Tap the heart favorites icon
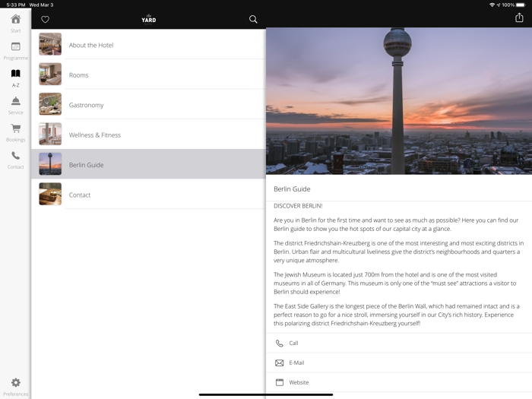Screen dimensions: 532x399 pos(45,20)
